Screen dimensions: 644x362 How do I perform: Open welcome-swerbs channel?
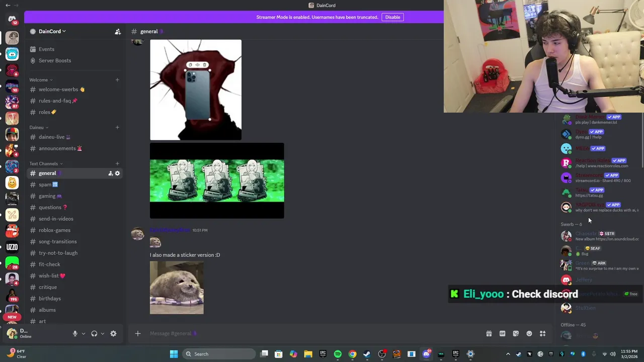pos(58,89)
